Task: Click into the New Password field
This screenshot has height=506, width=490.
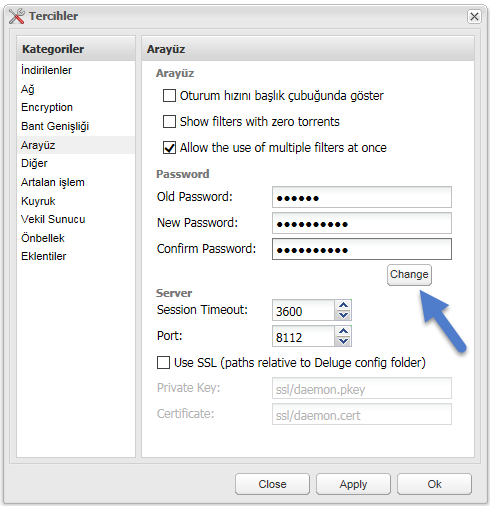Action: (x=362, y=223)
